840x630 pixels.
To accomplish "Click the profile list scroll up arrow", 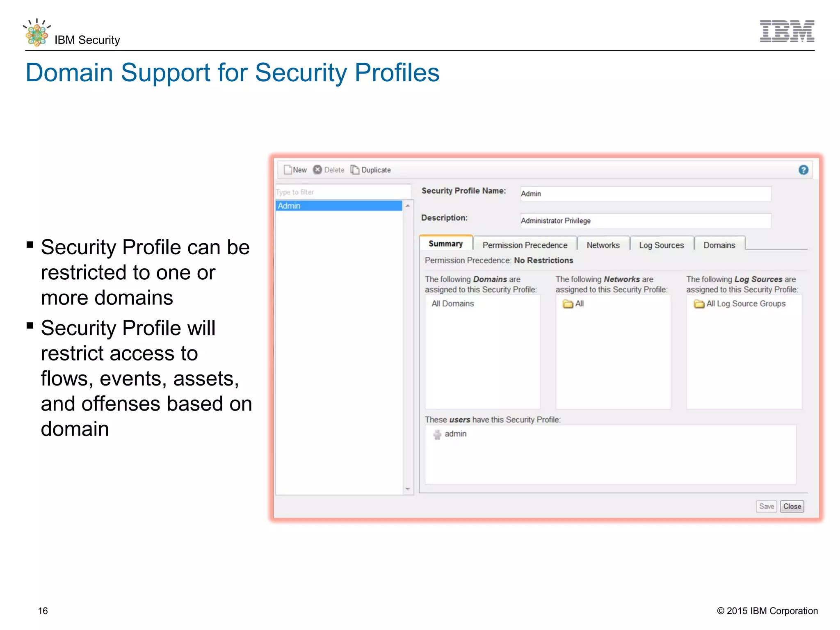I will pos(408,205).
